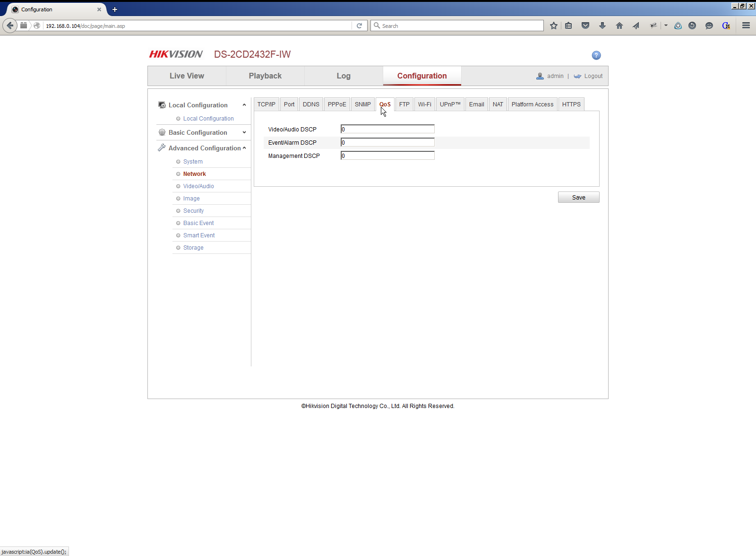This screenshot has height=556, width=756.
Task: Click the Logout link
Action: (x=593, y=76)
